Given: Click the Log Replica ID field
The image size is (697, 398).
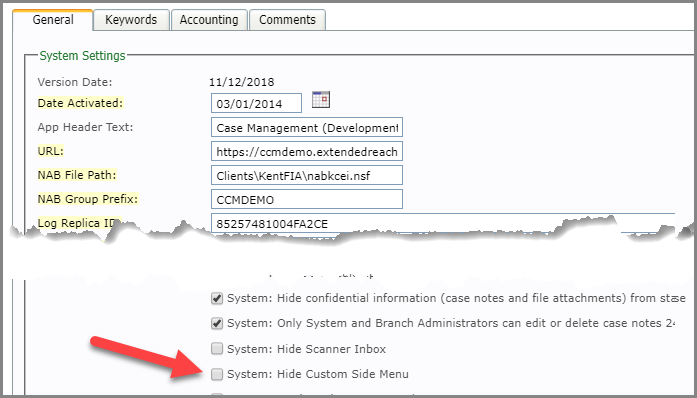Looking at the screenshot, I should tap(442, 223).
